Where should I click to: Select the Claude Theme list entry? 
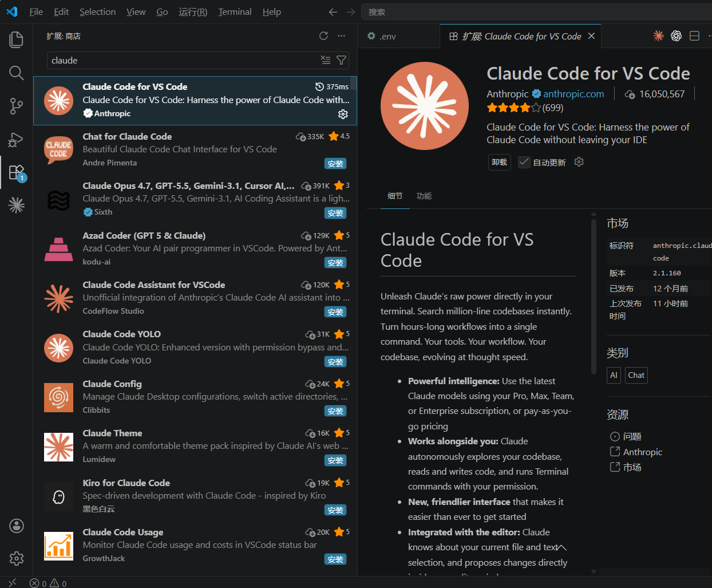195,447
